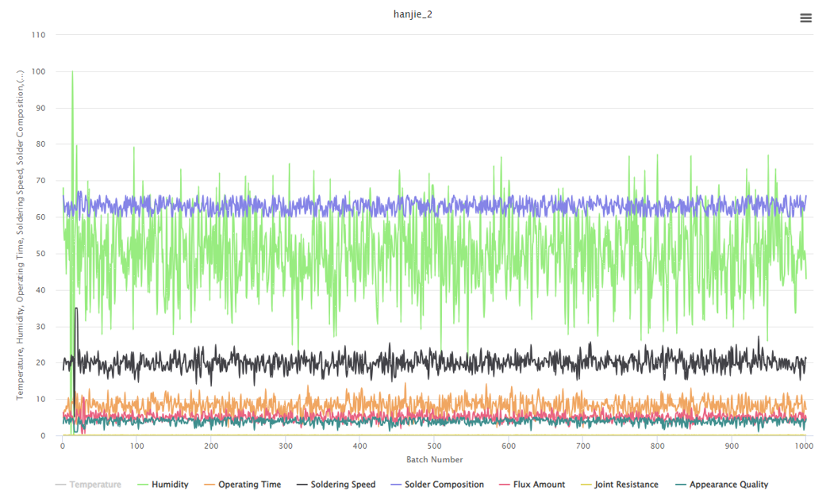Click the x-axis tick label 500
This screenshot has width=830, height=502.
pyautogui.click(x=434, y=447)
